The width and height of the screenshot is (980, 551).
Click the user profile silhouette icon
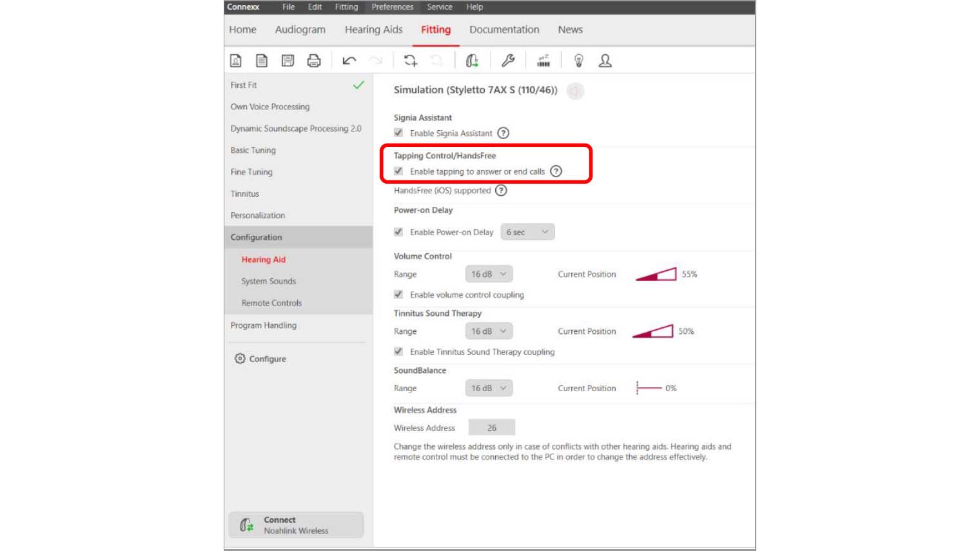[605, 61]
